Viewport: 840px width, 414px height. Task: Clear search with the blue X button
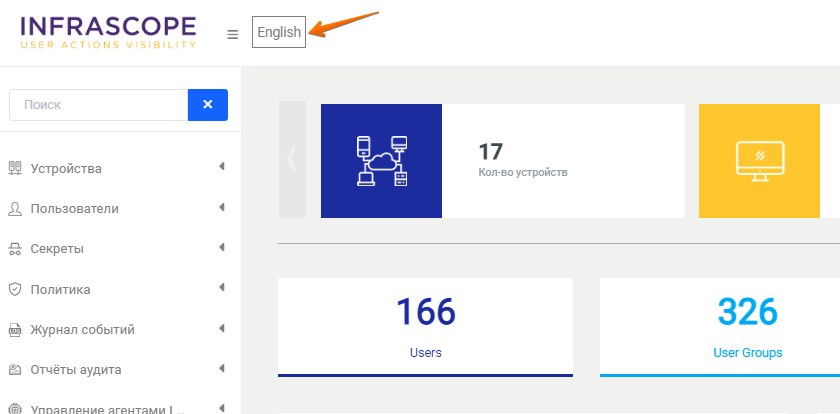click(x=208, y=105)
